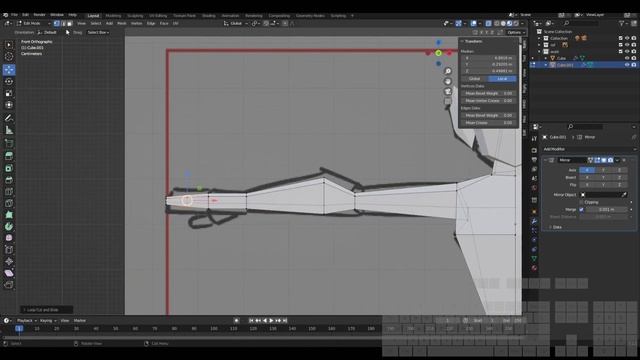Viewport: 640px width, 360px height.
Task: Expand the Cube.001 tree item
Action: coord(546,65)
